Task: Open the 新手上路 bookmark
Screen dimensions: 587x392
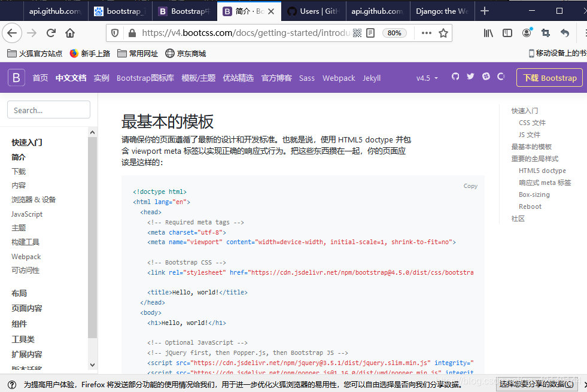Action: tap(90, 53)
